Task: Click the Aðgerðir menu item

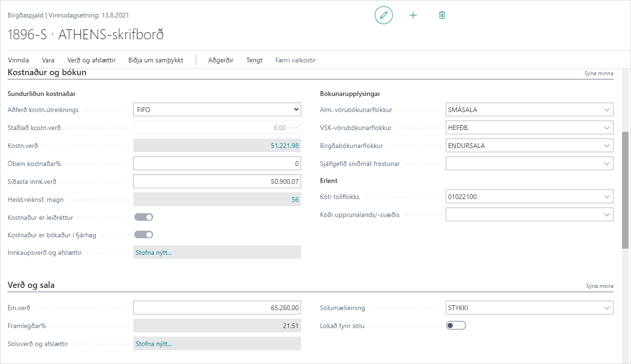Action: tap(221, 60)
